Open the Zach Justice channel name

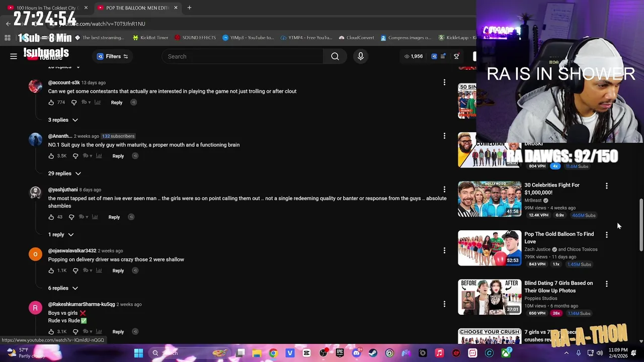pyautogui.click(x=537, y=249)
